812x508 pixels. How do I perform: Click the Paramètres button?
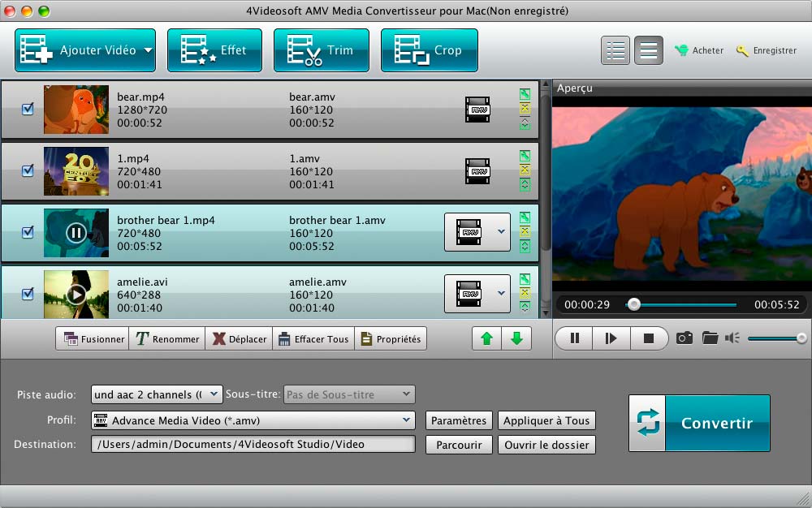pos(459,420)
